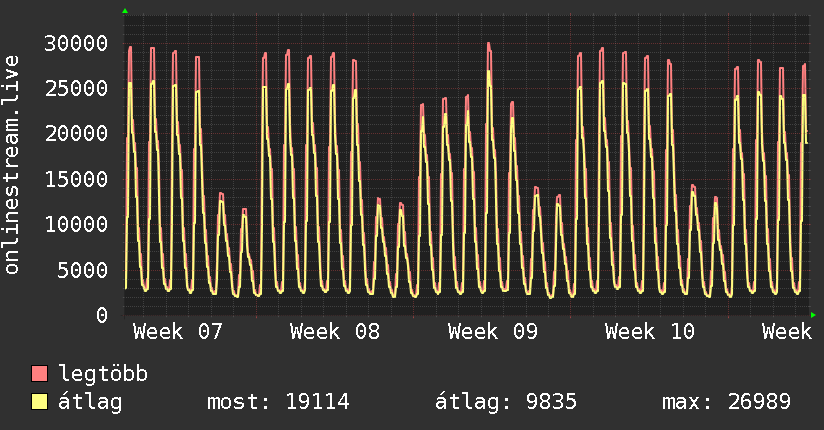Click the 'max: 26989' statistic
This screenshot has height=430, width=824.
pyautogui.click(x=726, y=403)
